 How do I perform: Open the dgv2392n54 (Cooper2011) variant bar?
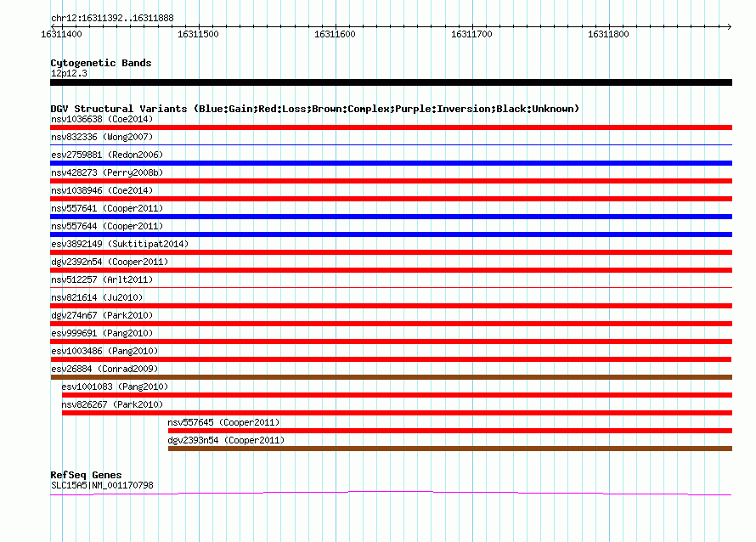391,270
